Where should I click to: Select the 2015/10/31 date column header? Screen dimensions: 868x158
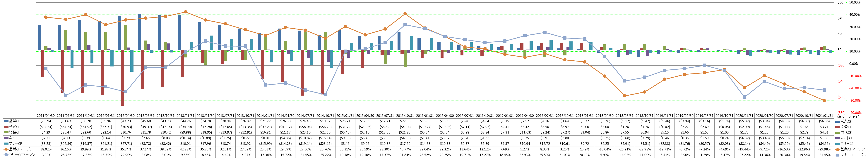click(x=405, y=116)
